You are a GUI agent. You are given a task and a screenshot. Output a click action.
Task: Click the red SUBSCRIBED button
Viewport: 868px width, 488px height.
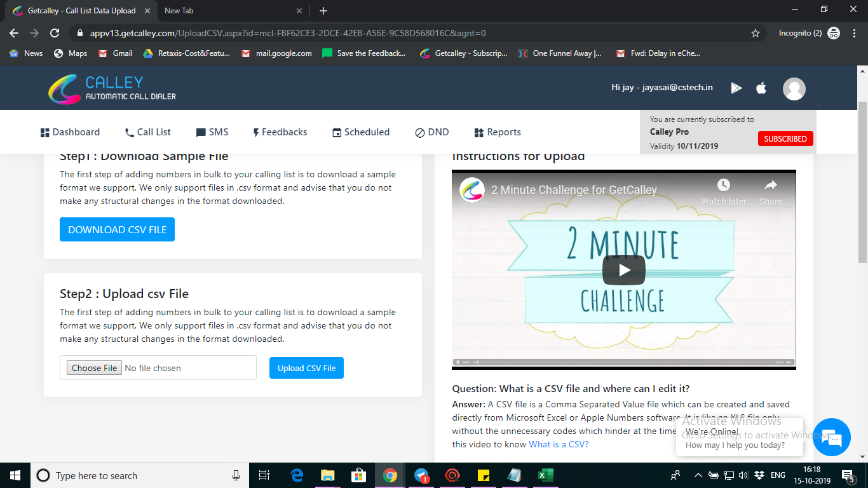785,139
